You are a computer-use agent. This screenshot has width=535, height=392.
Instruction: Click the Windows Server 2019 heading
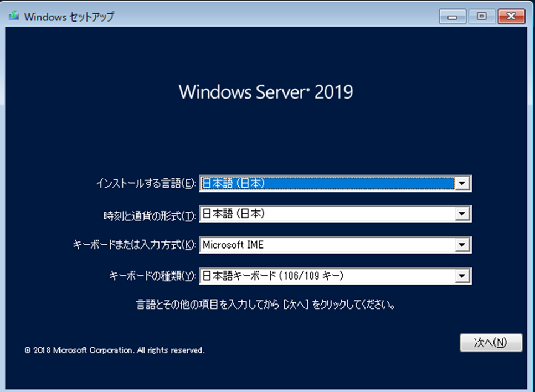(266, 92)
